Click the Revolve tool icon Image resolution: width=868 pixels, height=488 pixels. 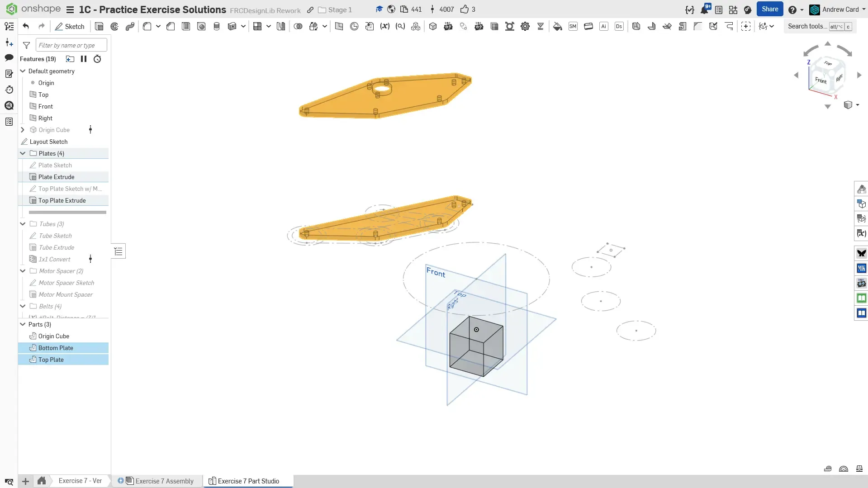click(x=114, y=27)
